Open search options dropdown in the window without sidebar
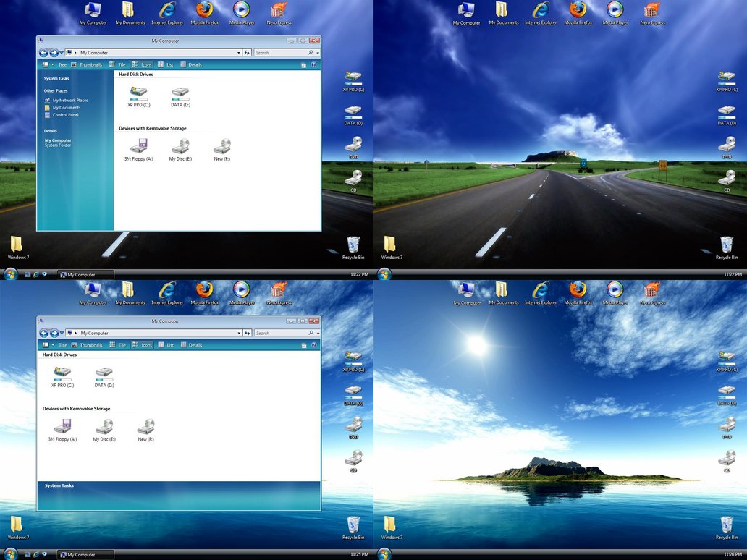 (x=317, y=333)
